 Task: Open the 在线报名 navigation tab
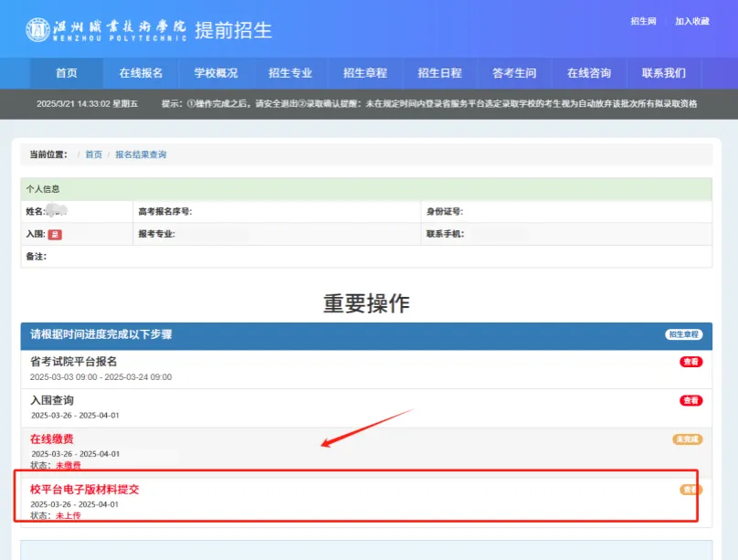141,73
